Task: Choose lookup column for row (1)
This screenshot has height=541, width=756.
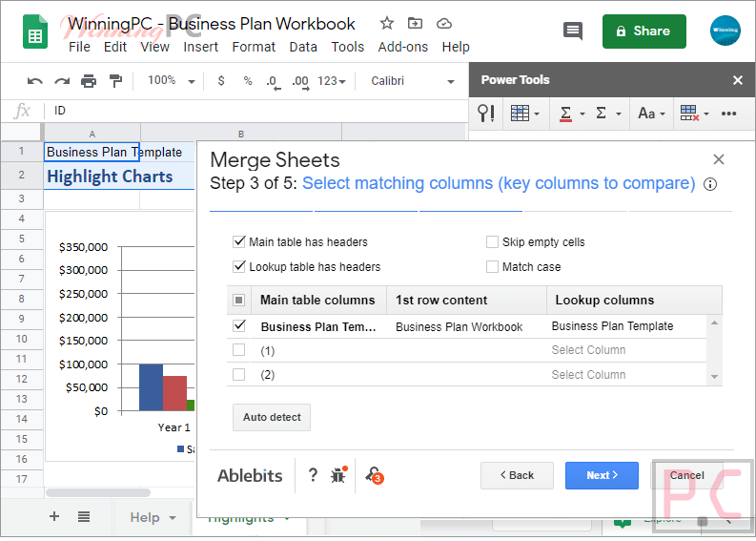Action: tap(588, 350)
